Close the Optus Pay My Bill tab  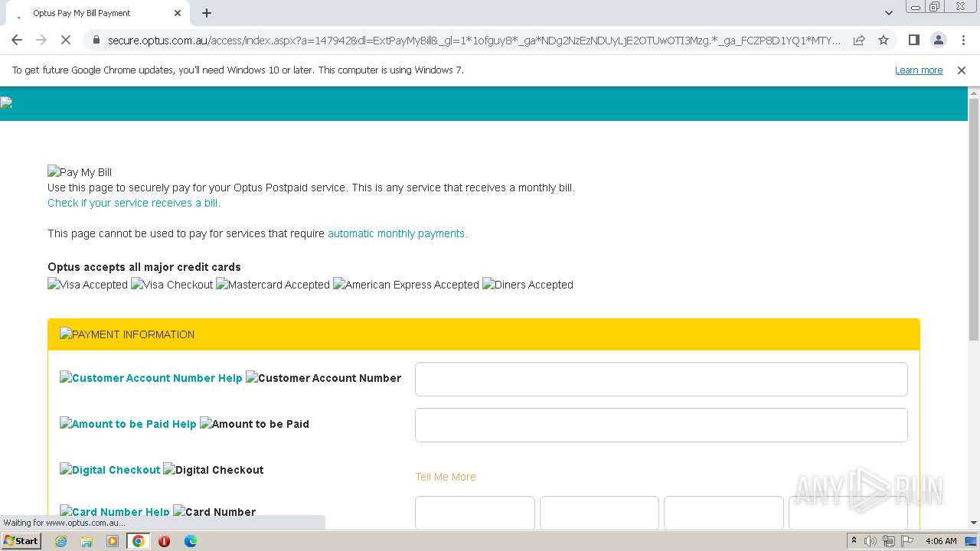(x=178, y=13)
